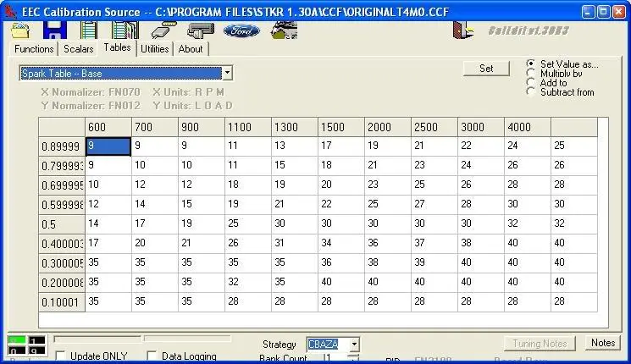The height and width of the screenshot is (364, 631).
Task: Minimize the EEC Calibration Source window
Action: [588, 12]
